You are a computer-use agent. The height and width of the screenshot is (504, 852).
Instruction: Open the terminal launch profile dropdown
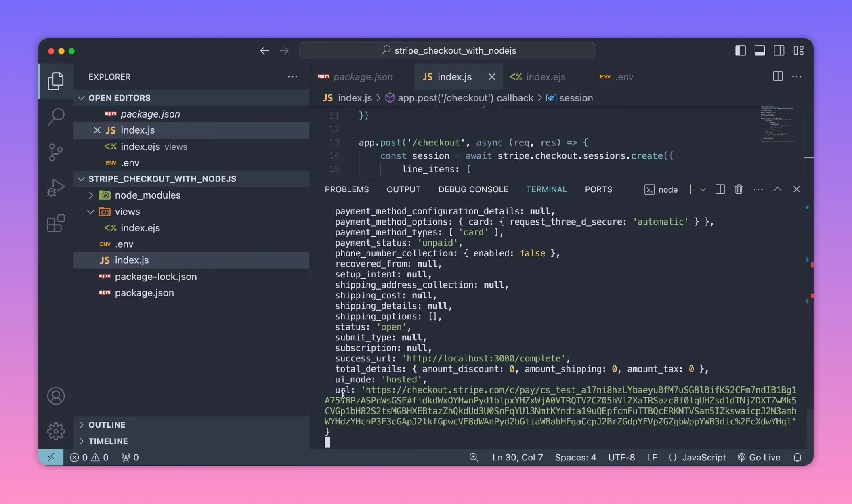point(703,189)
